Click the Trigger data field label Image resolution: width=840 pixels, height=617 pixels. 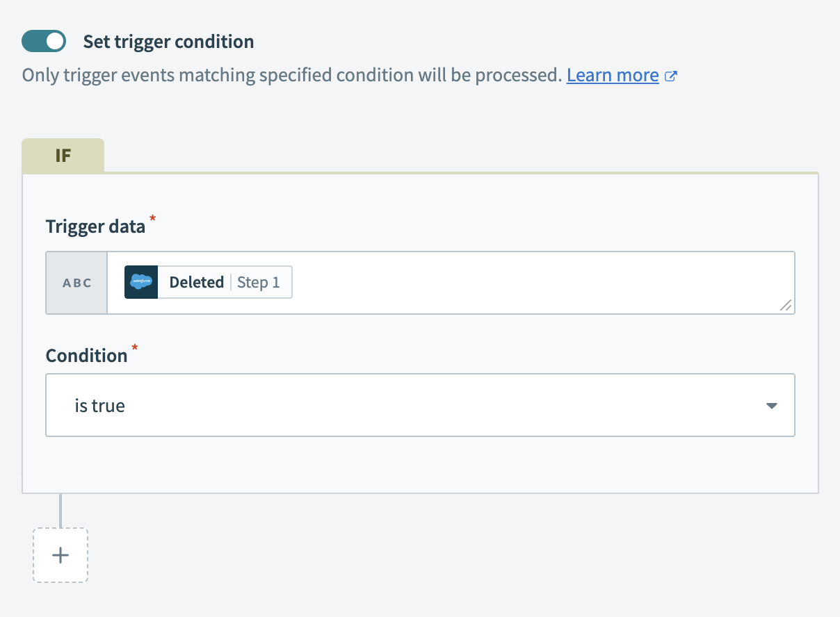95,226
